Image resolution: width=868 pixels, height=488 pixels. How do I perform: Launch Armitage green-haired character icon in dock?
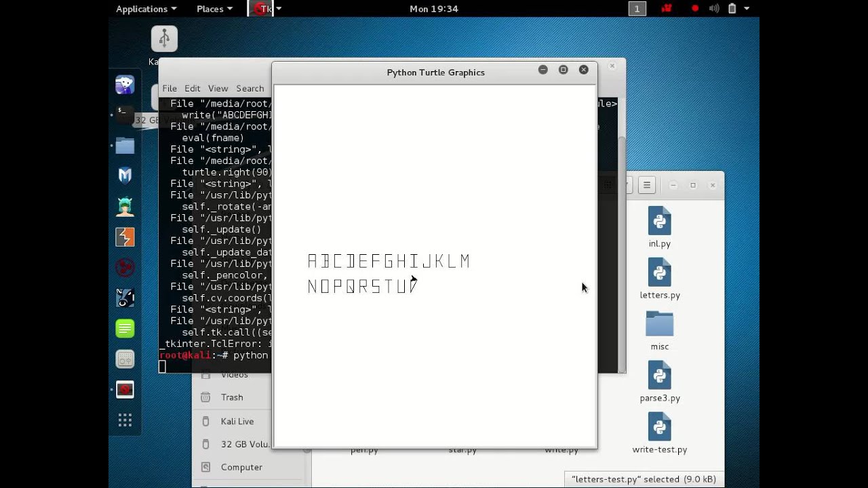[125, 207]
